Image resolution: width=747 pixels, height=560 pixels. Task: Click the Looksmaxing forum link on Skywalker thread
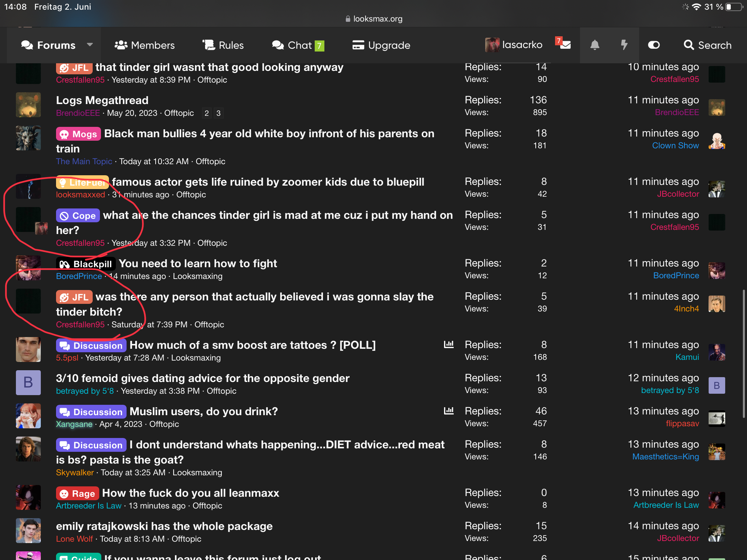click(x=197, y=473)
